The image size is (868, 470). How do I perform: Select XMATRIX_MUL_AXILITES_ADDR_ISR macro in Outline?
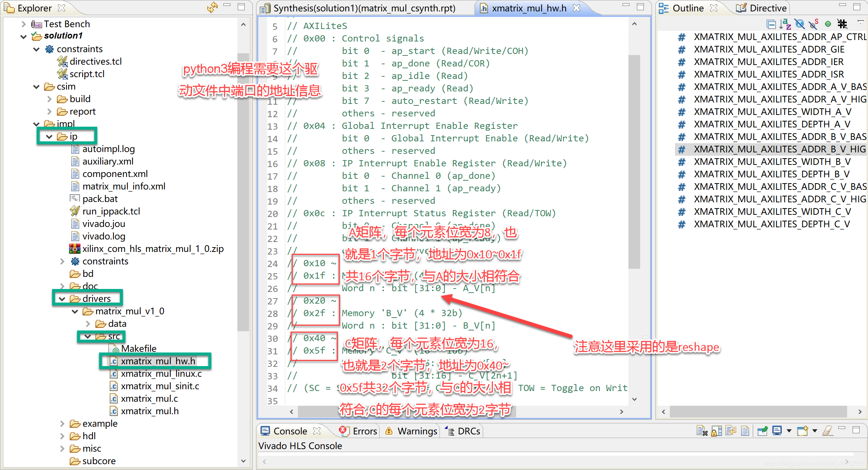[x=769, y=74]
